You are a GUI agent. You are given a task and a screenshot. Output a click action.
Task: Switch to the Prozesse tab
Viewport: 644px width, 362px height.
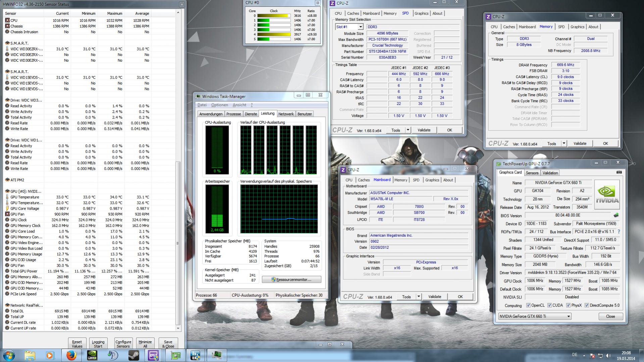(x=234, y=114)
